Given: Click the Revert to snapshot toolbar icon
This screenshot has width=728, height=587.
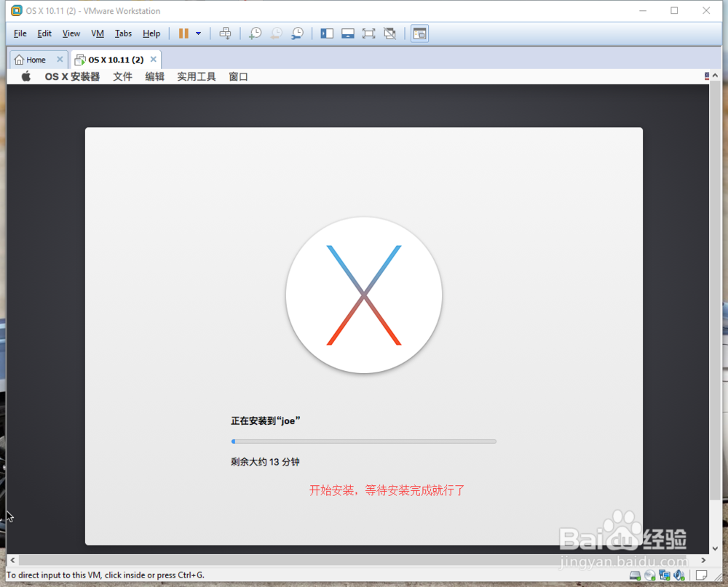Looking at the screenshot, I should (276, 33).
